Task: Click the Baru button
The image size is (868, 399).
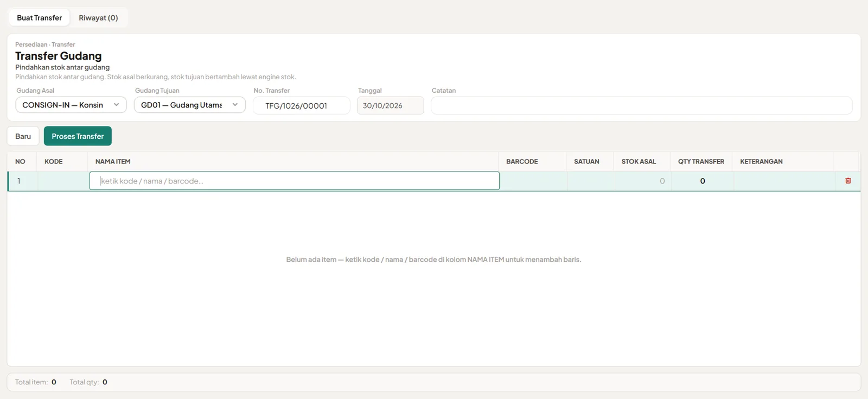Action: click(23, 136)
